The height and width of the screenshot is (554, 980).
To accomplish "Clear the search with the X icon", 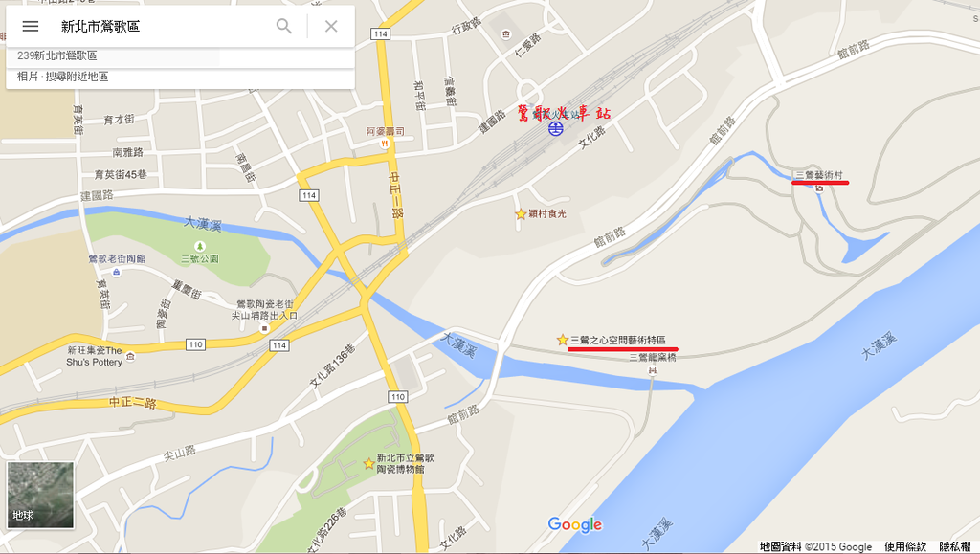I will tap(331, 26).
